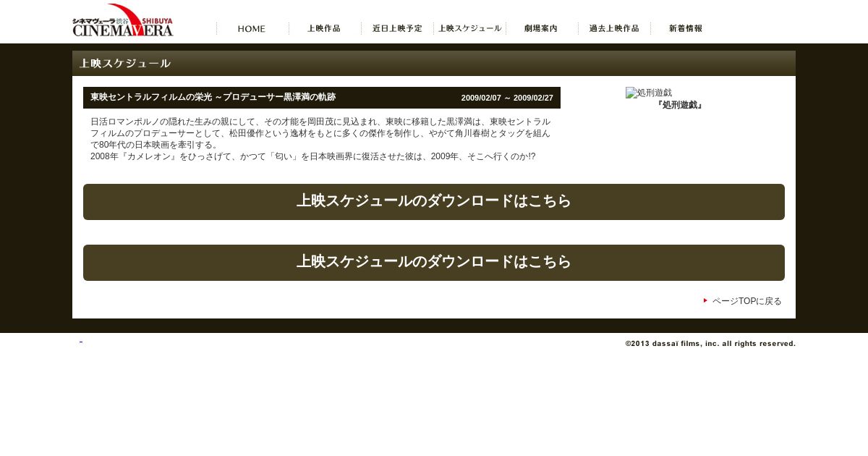Screen dimensions: 868x456
Task: Click the ©2013 dassaï films copyright text
Action: click(710, 344)
